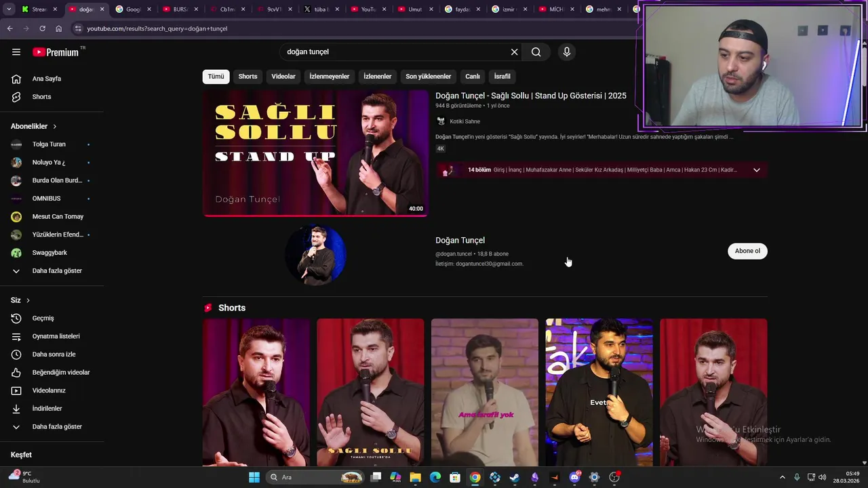Viewport: 868px width, 488px height.
Task: Select the Son yüklenenler filter chip
Action: coord(429,77)
